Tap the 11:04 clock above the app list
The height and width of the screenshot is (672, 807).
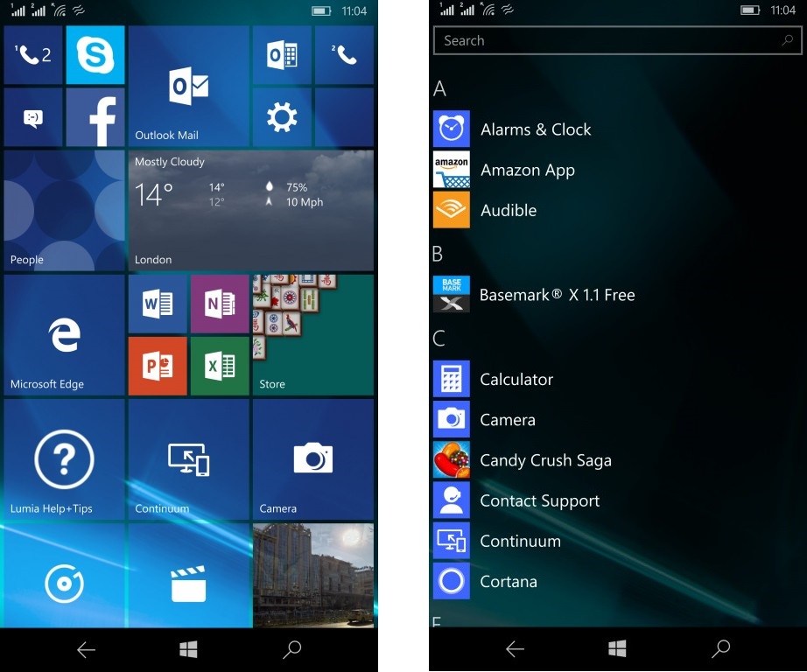[782, 10]
